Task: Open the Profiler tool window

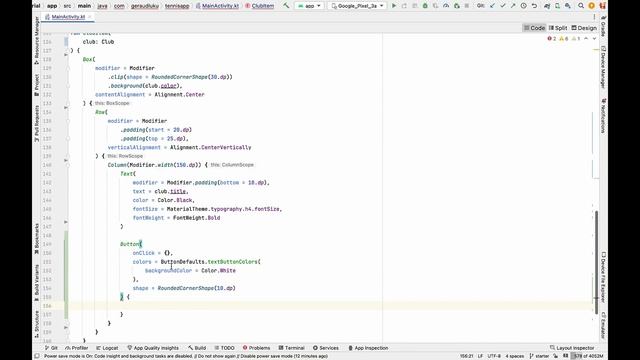Action: tap(77, 348)
